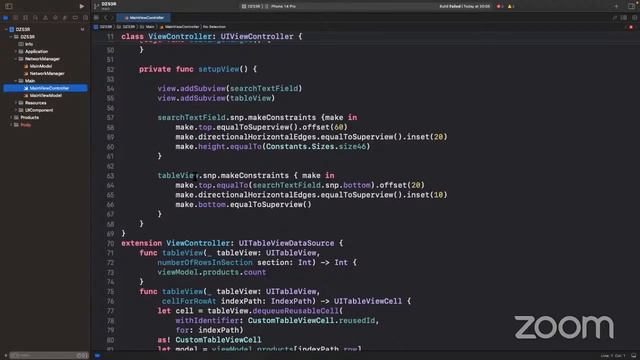640x360 pixels.
Task: Expand the Products folder
Action: click(x=11, y=118)
